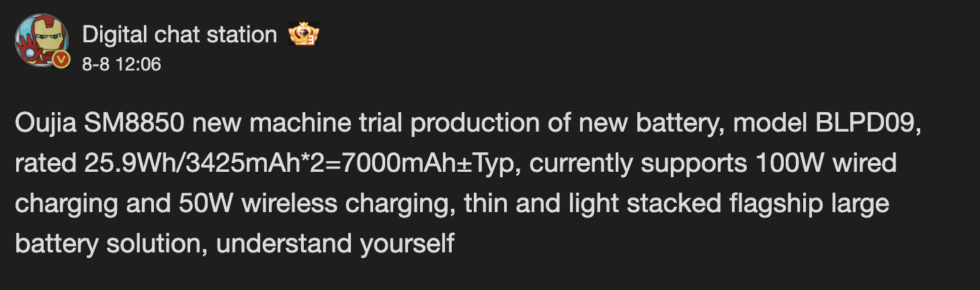Click the phrase understand yourself
This screenshot has height=290, width=980.
tap(335, 243)
